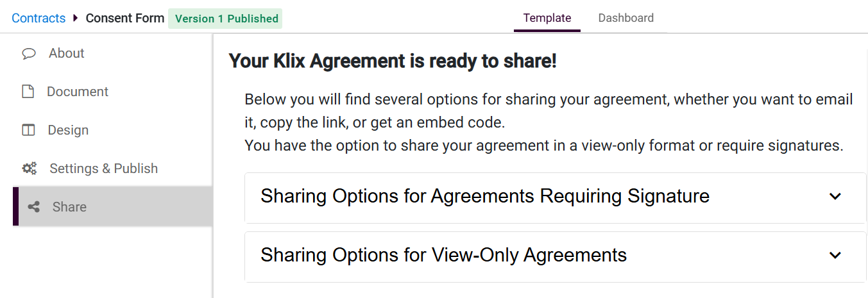This screenshot has height=298, width=868.
Task: Click the Consent Form breadcrumb title
Action: (x=125, y=18)
